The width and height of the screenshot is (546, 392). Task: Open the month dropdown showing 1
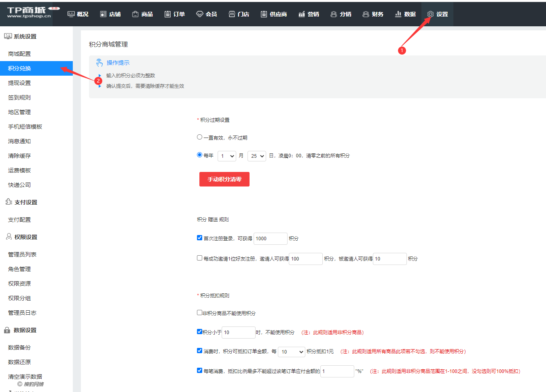click(x=227, y=156)
